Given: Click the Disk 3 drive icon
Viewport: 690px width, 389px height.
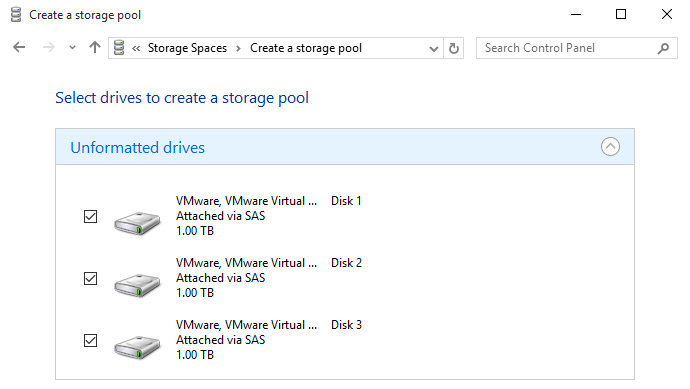Looking at the screenshot, I should (x=137, y=347).
